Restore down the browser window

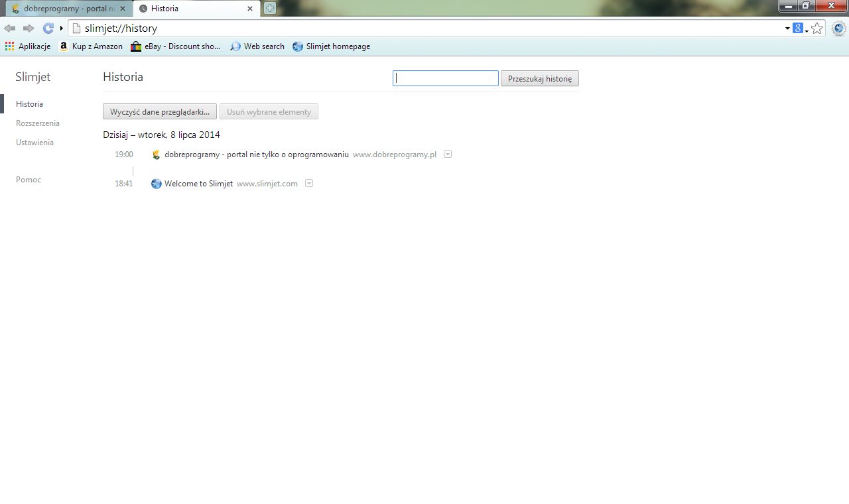(x=806, y=5)
